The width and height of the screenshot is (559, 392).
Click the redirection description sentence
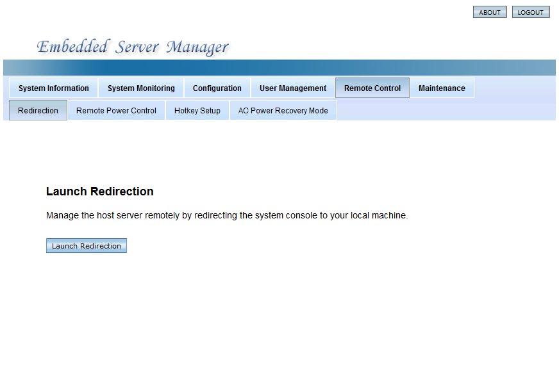pyautogui.click(x=226, y=216)
